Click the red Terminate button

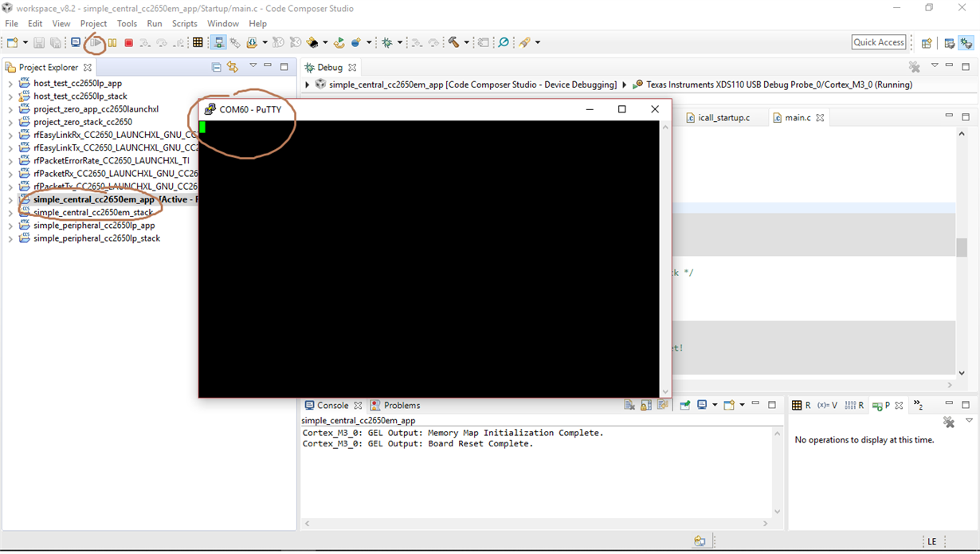click(128, 42)
